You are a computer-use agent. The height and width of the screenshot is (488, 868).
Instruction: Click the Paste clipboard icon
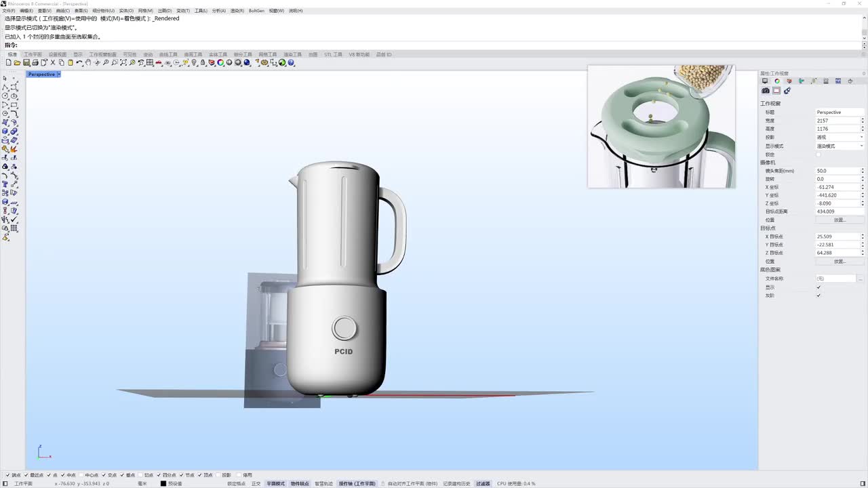pos(71,62)
